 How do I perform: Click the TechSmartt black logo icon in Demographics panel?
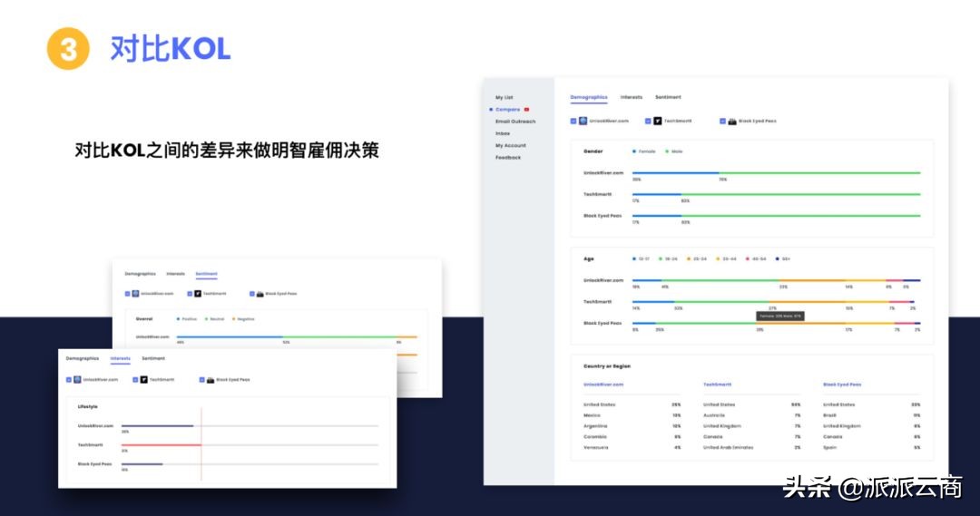pyautogui.click(x=658, y=121)
